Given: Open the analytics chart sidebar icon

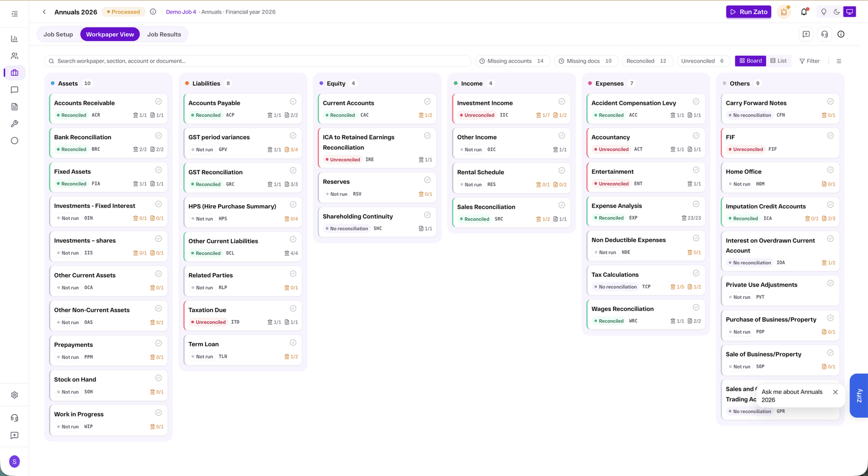Looking at the screenshot, I should [x=15, y=39].
